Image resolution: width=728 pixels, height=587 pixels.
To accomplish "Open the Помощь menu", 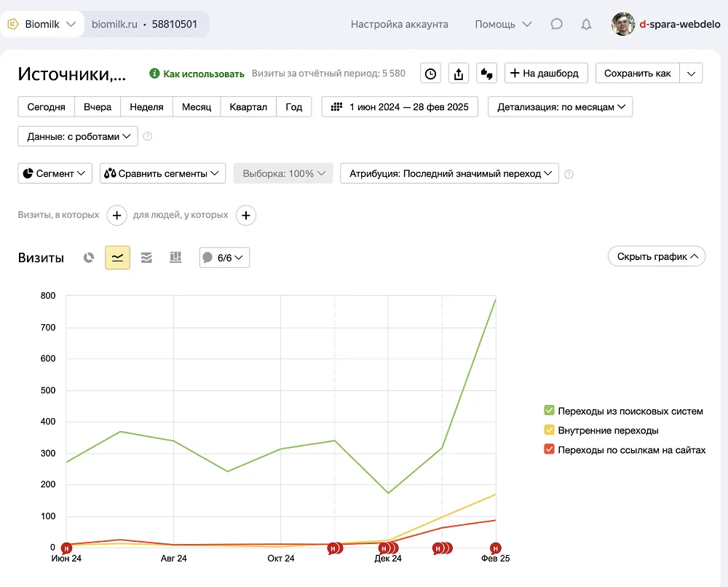I will tap(503, 24).
